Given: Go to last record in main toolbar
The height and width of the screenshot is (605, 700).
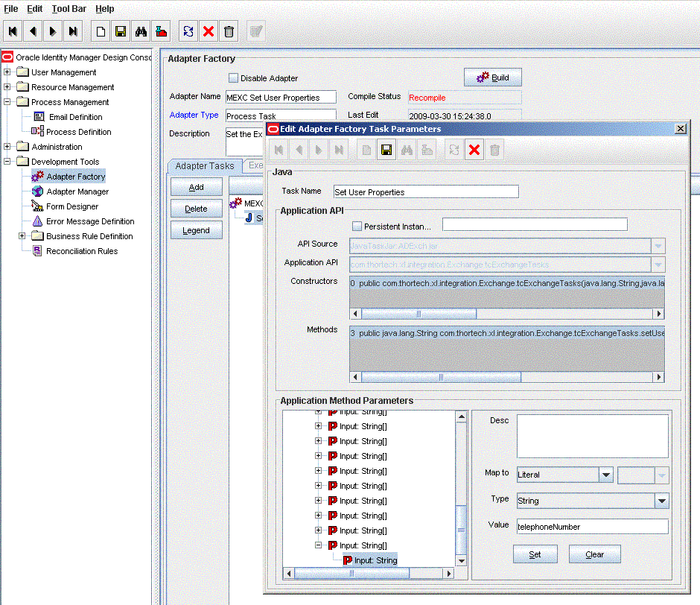Looking at the screenshot, I should click(73, 31).
